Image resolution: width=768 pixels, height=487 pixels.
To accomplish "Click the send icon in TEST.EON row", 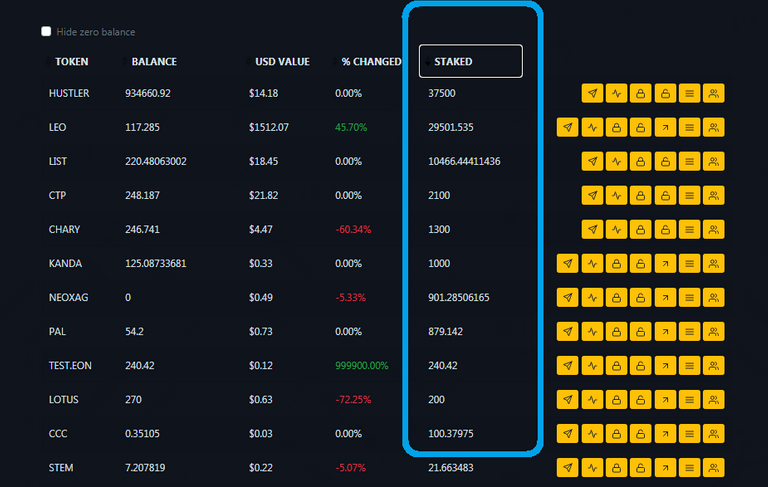I will [x=568, y=365].
